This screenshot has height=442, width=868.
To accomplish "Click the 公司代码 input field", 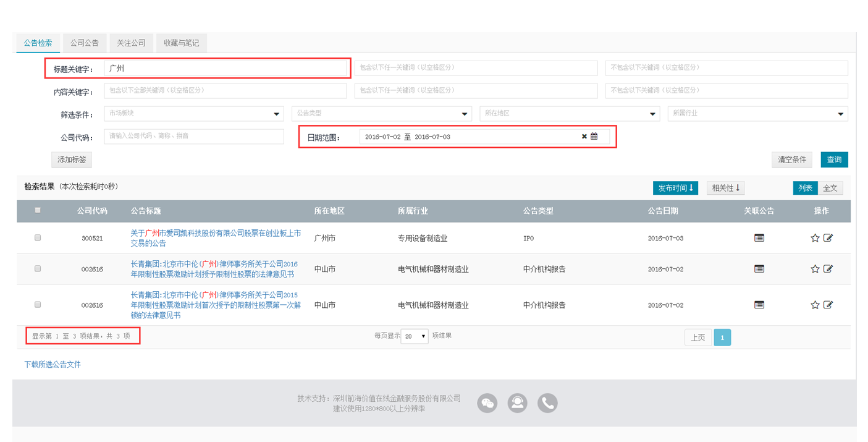I will [194, 136].
